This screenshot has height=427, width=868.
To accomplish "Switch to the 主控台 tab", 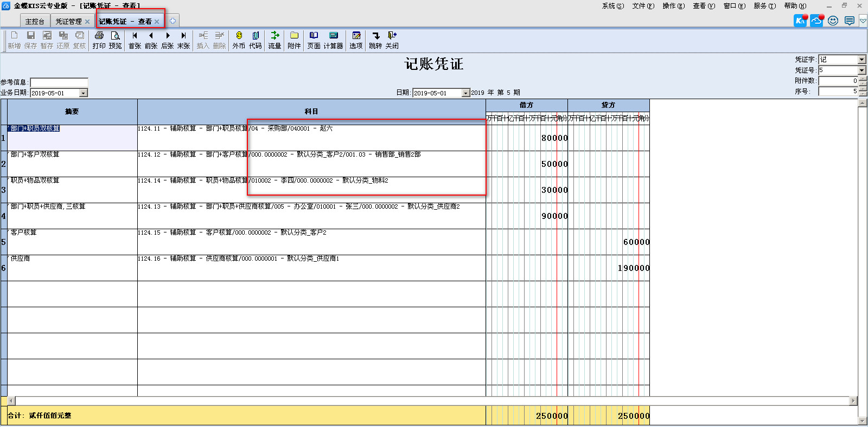I will 35,22.
